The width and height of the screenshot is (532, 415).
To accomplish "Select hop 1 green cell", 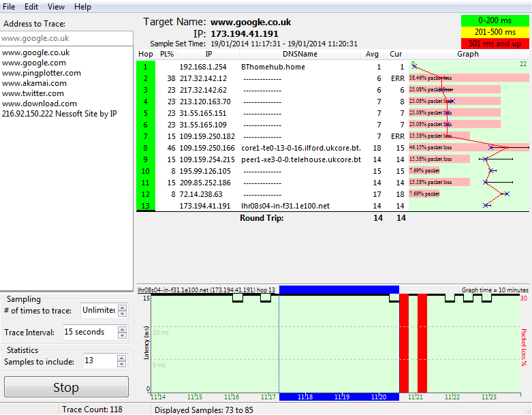I will [x=146, y=67].
